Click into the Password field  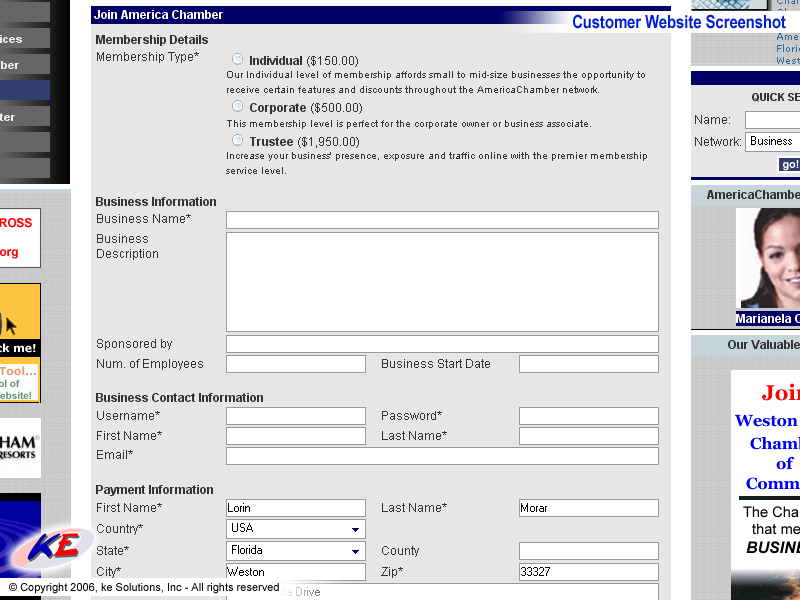589,416
